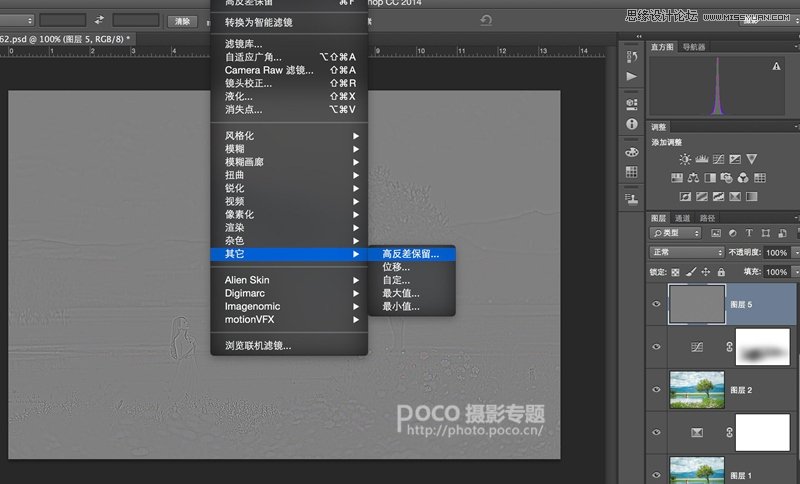Image resolution: width=800 pixels, height=484 pixels.
Task: Add a Selective Color adjustment
Action: (735, 196)
